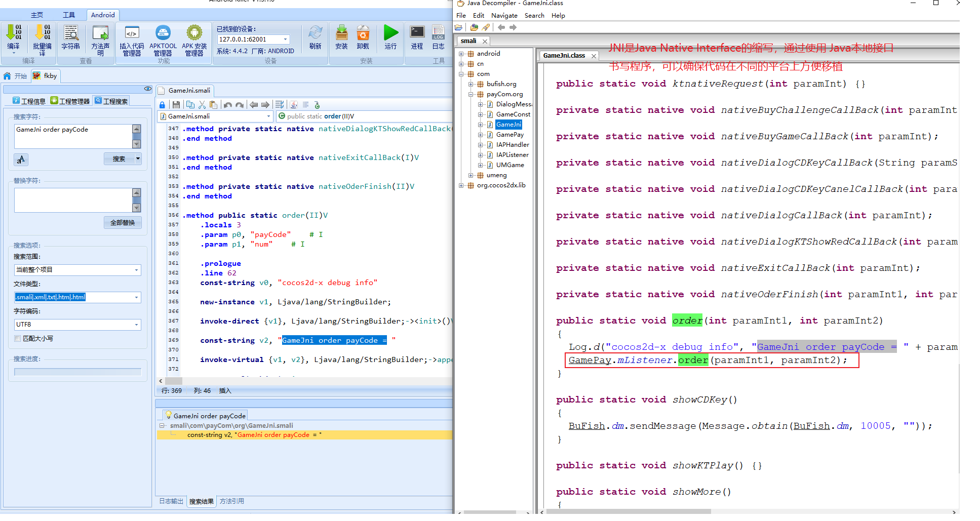Viewport: 980px width, 521px height.
Task: Collapse the com package in Java Decompiler tree
Action: 461,74
